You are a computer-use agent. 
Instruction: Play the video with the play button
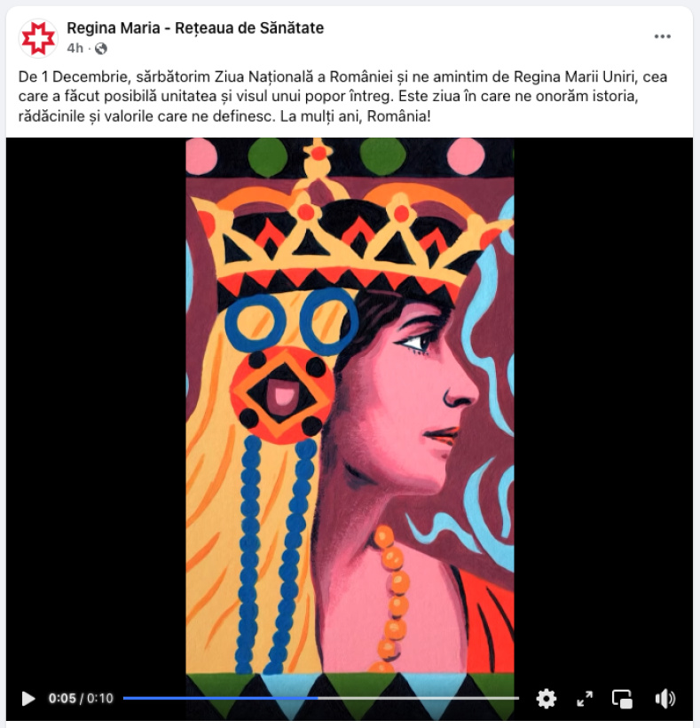click(x=28, y=699)
